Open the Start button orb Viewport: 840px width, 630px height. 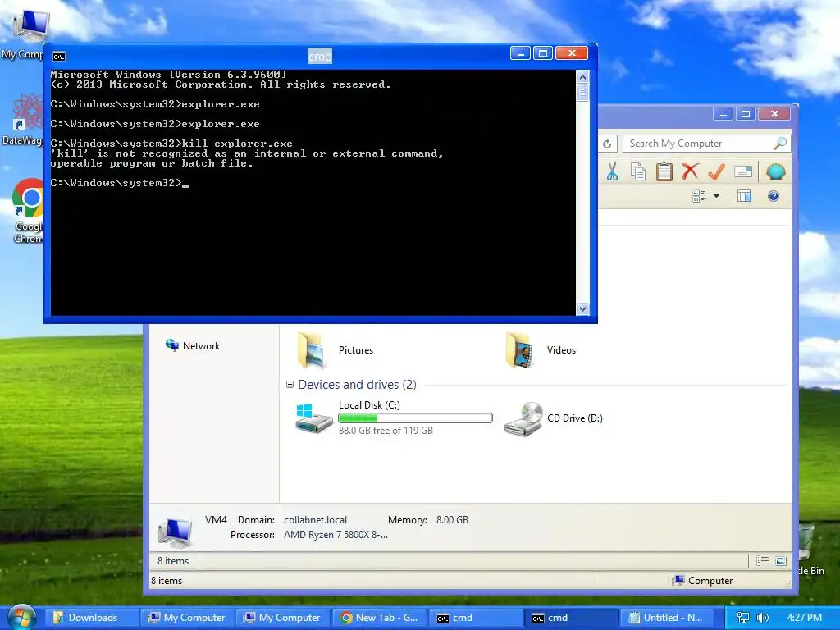click(21, 617)
